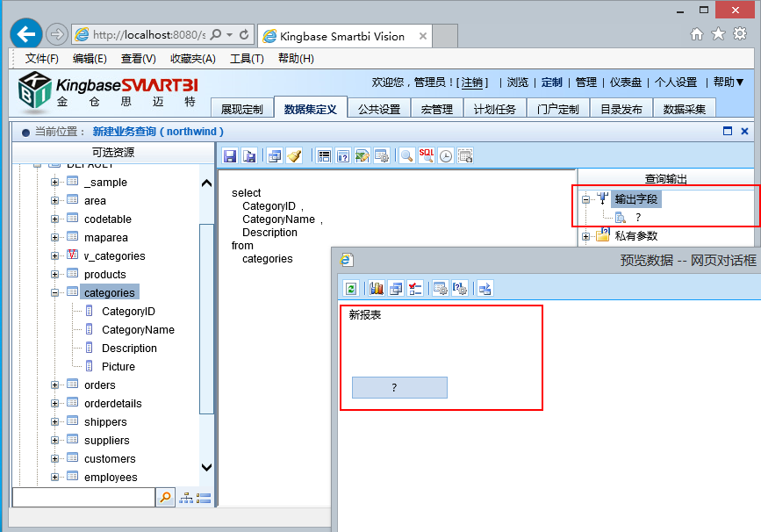Click the parameter form question-mark icon

click(343, 155)
